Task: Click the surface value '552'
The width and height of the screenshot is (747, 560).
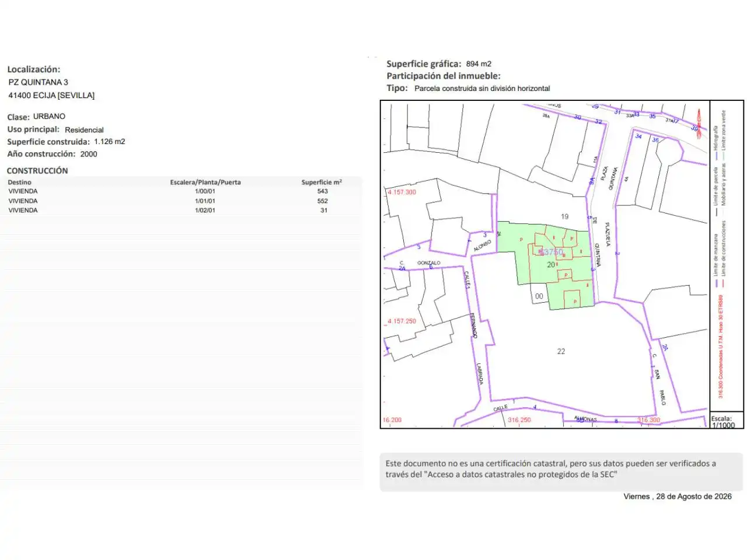Action: tap(323, 201)
